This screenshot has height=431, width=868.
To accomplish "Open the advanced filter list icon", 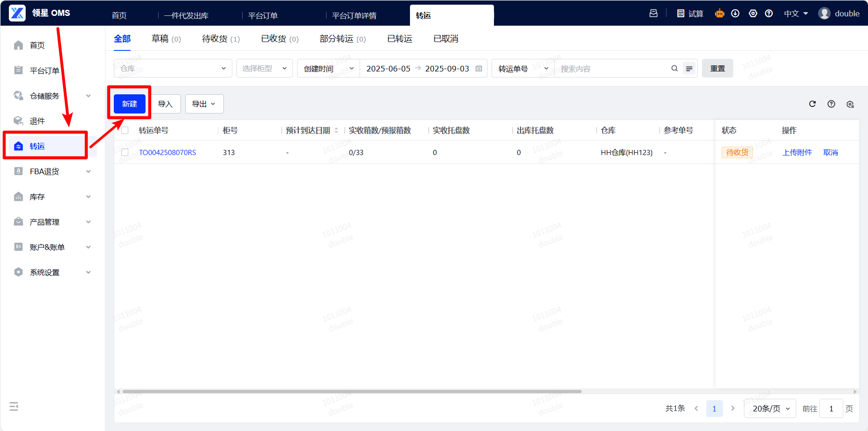I will tap(689, 69).
